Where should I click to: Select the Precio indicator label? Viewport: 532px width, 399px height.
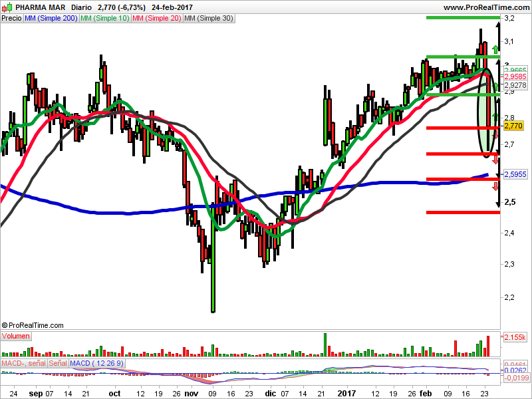(11, 19)
